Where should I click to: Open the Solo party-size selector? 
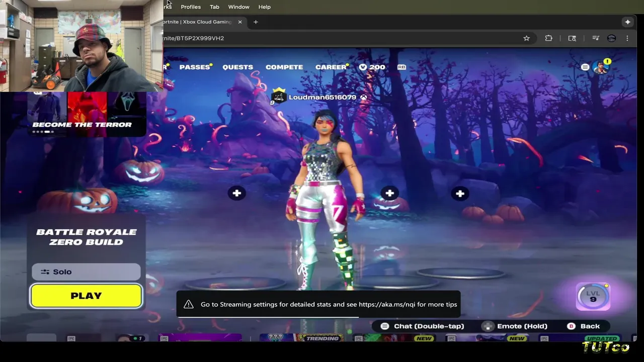tap(86, 271)
